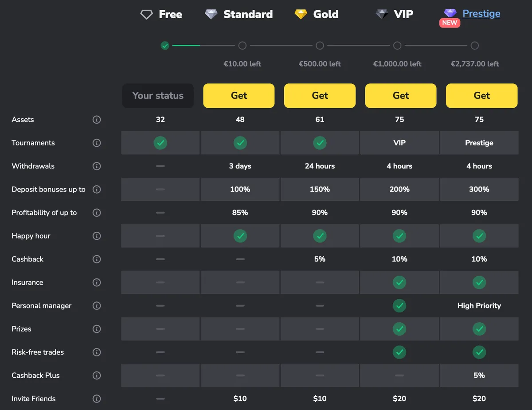Click Personal manager checkmark in VIP column
The width and height of the screenshot is (532, 410).
tap(399, 306)
